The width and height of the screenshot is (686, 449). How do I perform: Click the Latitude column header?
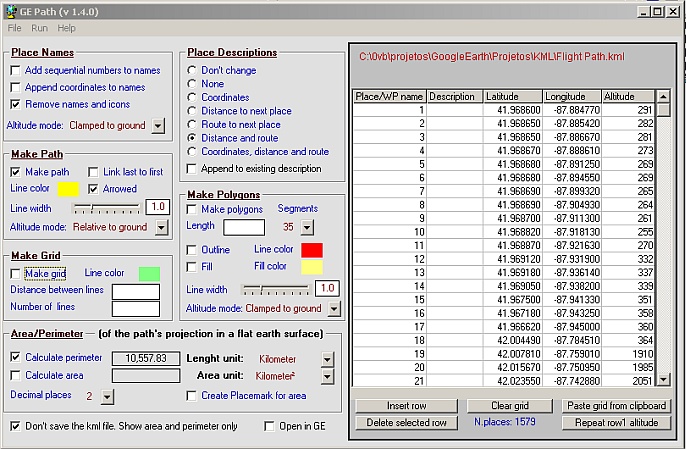(513, 96)
